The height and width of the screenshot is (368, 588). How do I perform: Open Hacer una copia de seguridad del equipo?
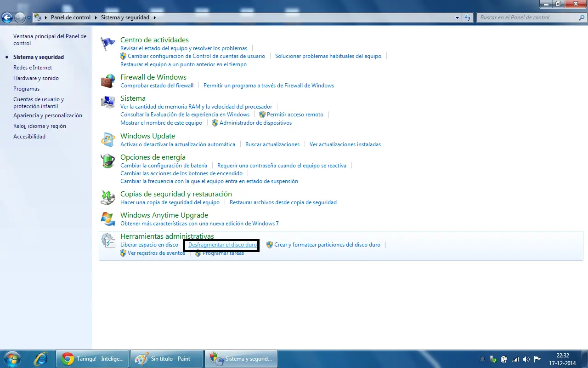pos(170,202)
